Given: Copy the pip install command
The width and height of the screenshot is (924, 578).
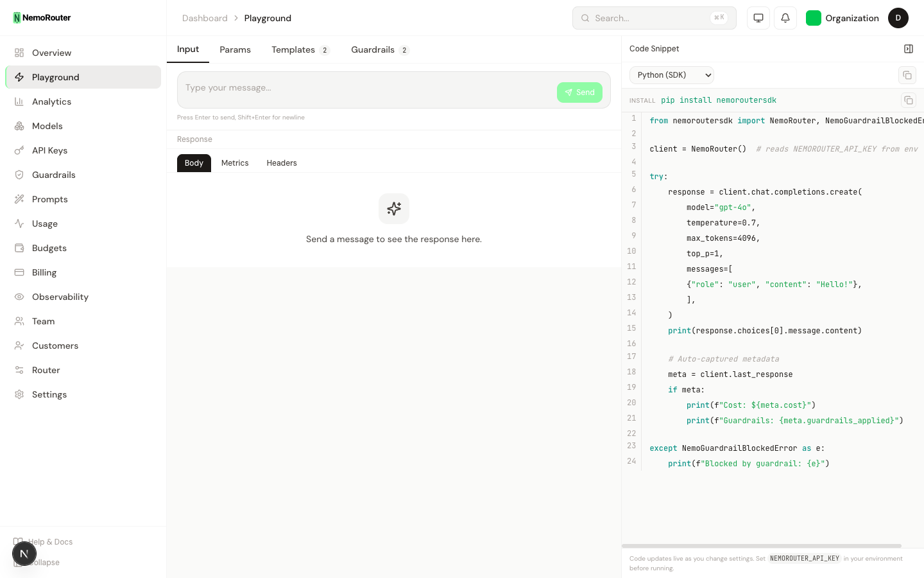Looking at the screenshot, I should pyautogui.click(x=908, y=100).
